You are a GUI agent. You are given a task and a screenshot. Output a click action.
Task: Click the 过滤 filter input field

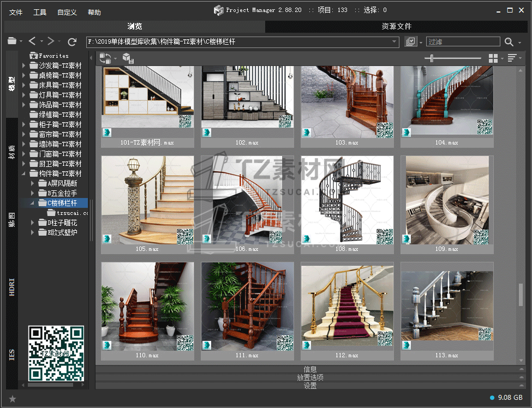463,42
